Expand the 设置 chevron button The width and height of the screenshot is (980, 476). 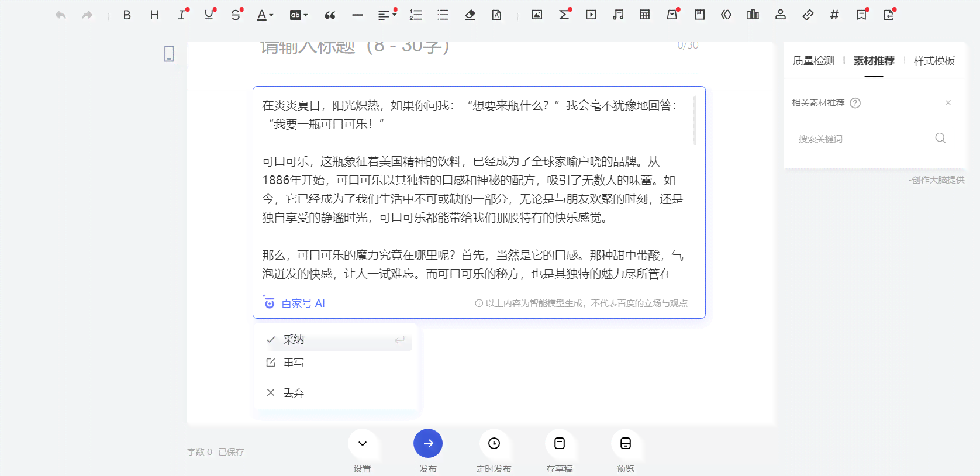pyautogui.click(x=363, y=444)
